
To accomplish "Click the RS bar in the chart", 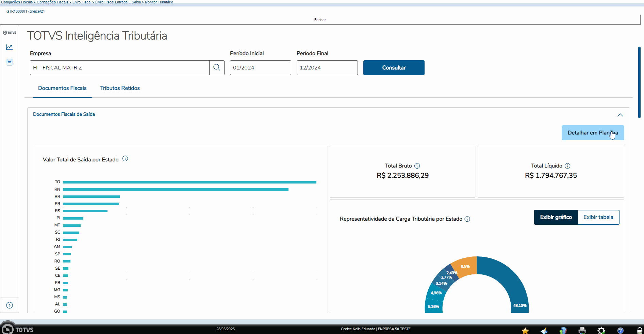I will point(85,211).
